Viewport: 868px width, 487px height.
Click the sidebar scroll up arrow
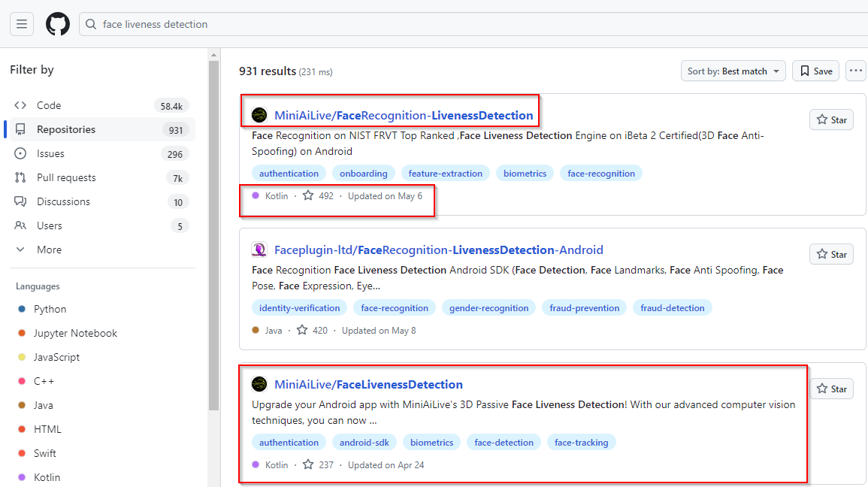213,56
